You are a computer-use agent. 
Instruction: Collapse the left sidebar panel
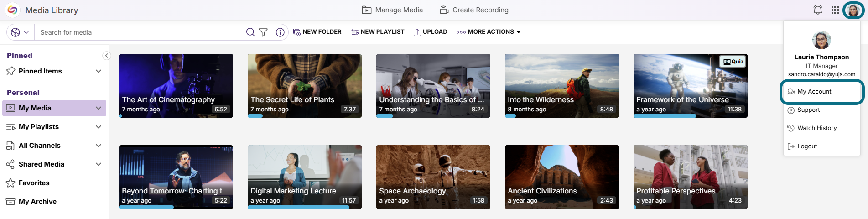tap(107, 56)
